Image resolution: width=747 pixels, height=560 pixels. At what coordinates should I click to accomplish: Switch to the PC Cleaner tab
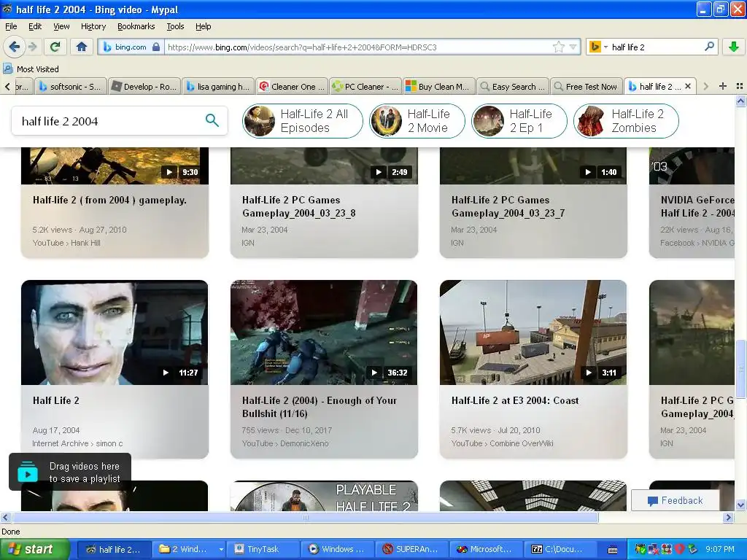pyautogui.click(x=365, y=86)
